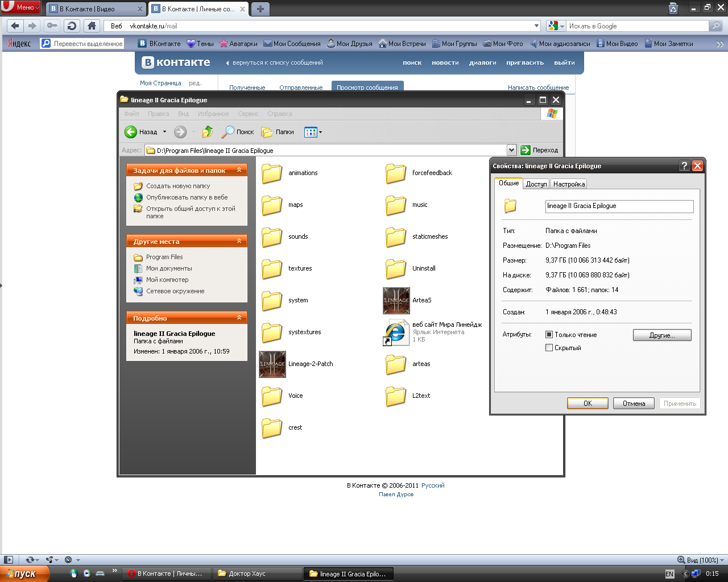This screenshot has height=582, width=728.
Task: Toggle the Folders pane button
Action: (x=278, y=132)
